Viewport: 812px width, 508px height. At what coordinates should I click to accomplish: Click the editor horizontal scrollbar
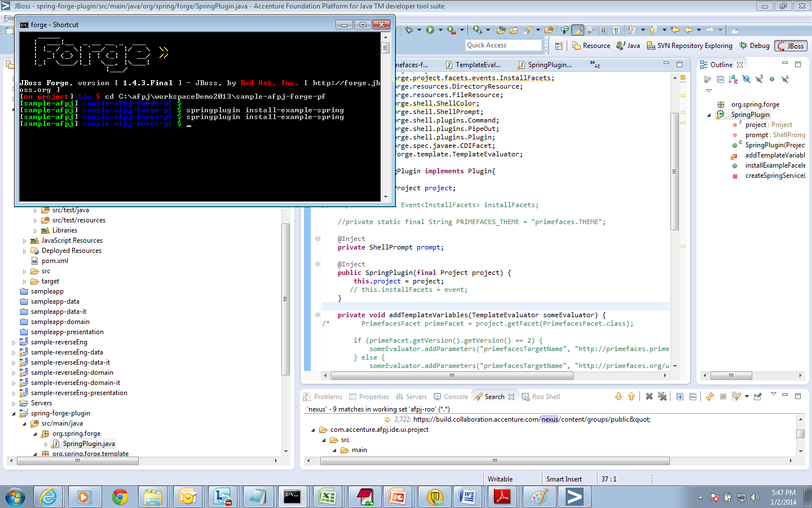(452, 375)
